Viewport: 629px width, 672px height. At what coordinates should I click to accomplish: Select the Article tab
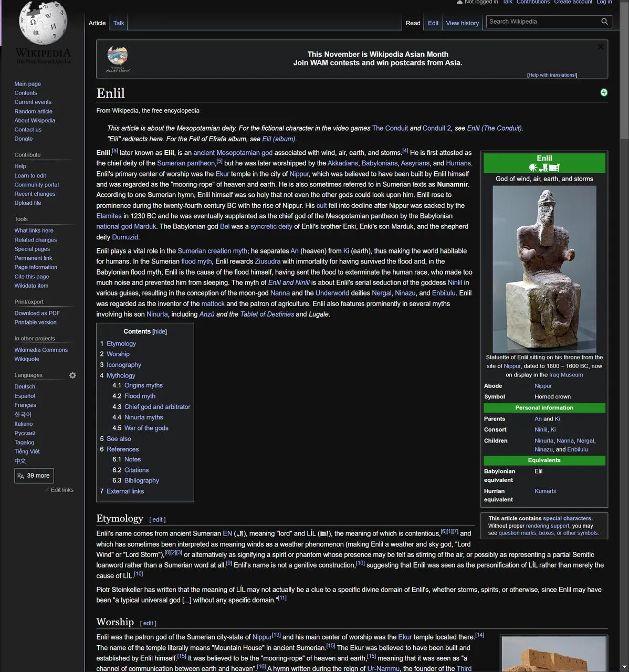97,23
